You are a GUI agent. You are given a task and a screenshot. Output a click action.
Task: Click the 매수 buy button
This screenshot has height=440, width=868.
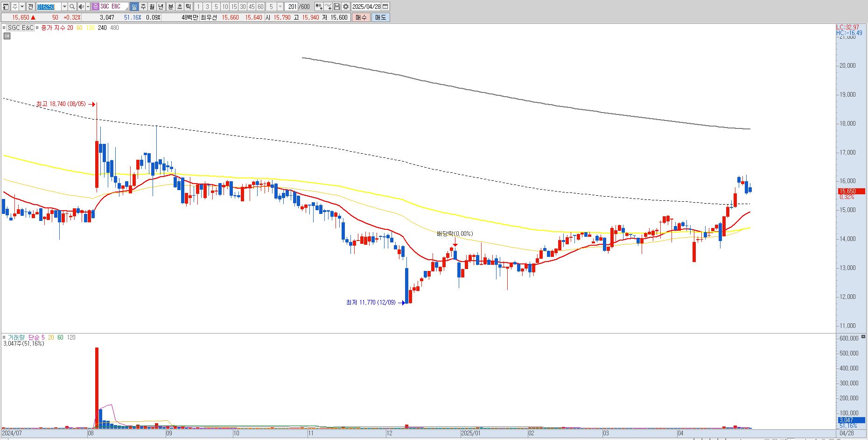click(x=361, y=17)
